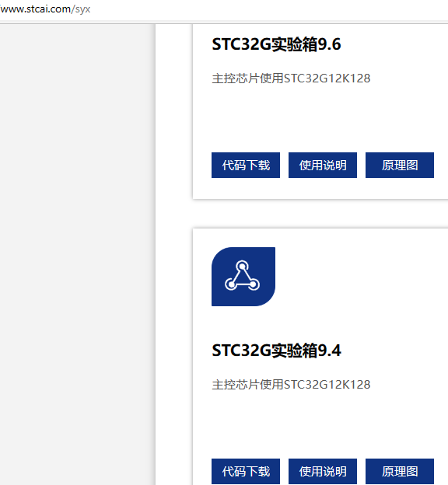Open 使用说明 for STC32G实验箱9.4
448x485 pixels.
(323, 471)
